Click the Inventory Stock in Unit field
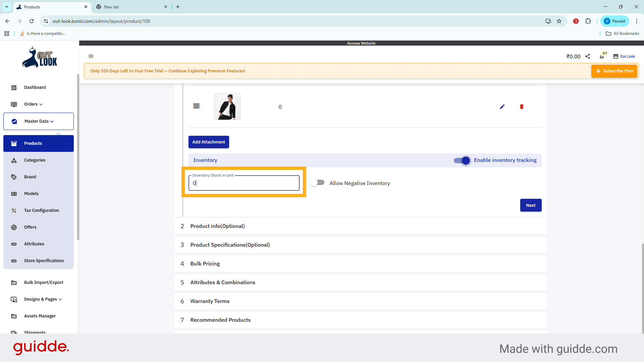The image size is (644, 362). [x=244, y=183]
